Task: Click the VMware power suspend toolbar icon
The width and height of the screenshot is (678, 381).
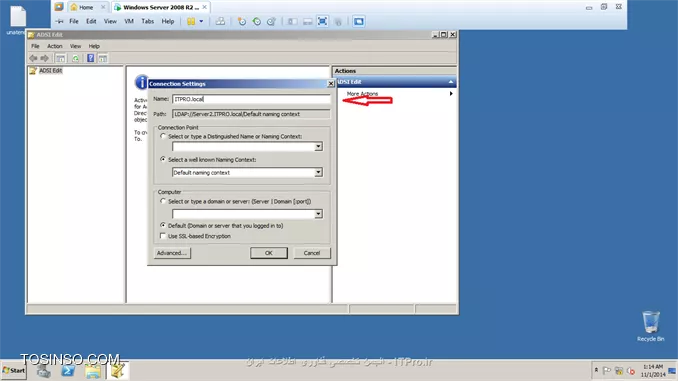Action: point(191,21)
